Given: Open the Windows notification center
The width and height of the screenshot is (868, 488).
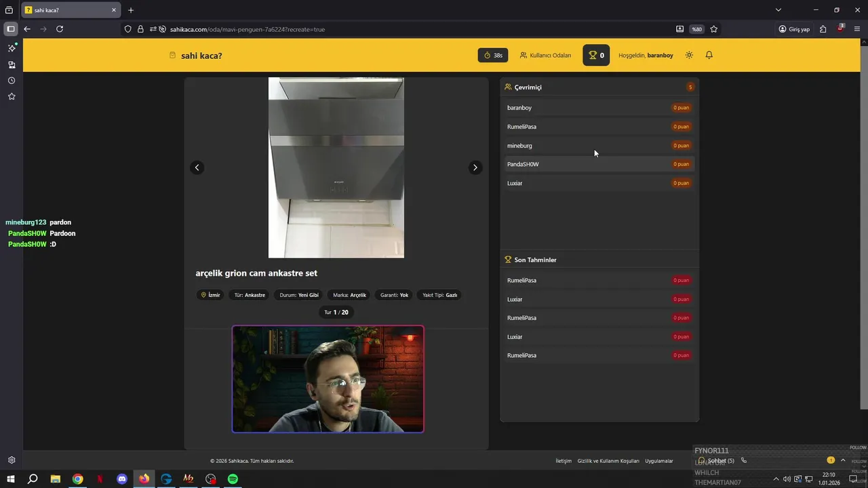Looking at the screenshot, I should (853, 479).
